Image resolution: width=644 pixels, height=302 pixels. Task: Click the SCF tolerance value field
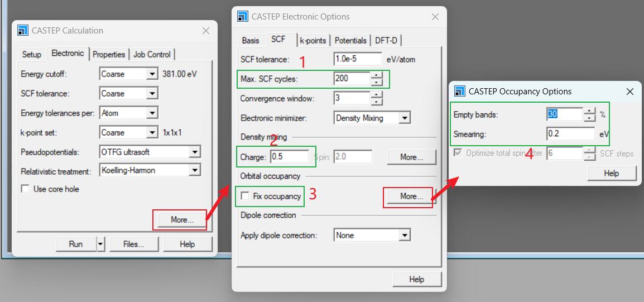(358, 59)
